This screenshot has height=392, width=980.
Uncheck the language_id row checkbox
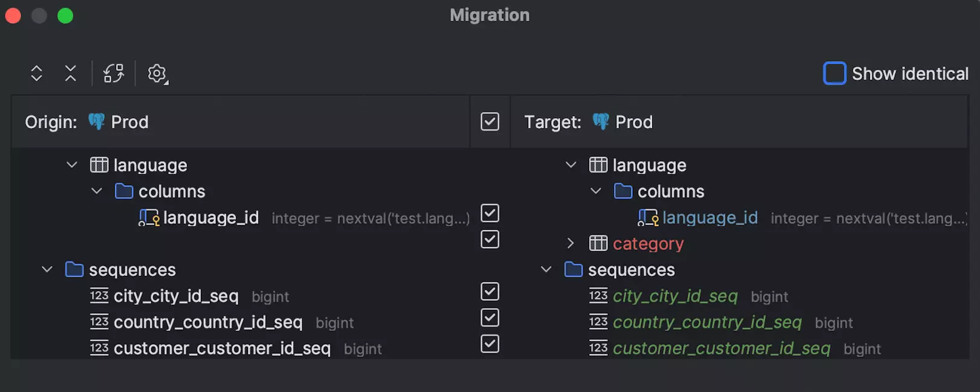point(490,213)
